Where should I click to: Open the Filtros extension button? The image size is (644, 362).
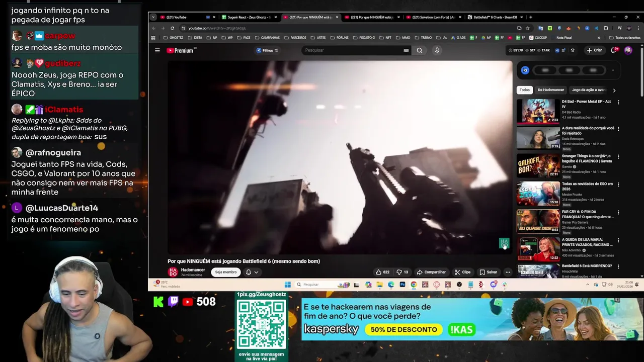pyautogui.click(x=267, y=50)
